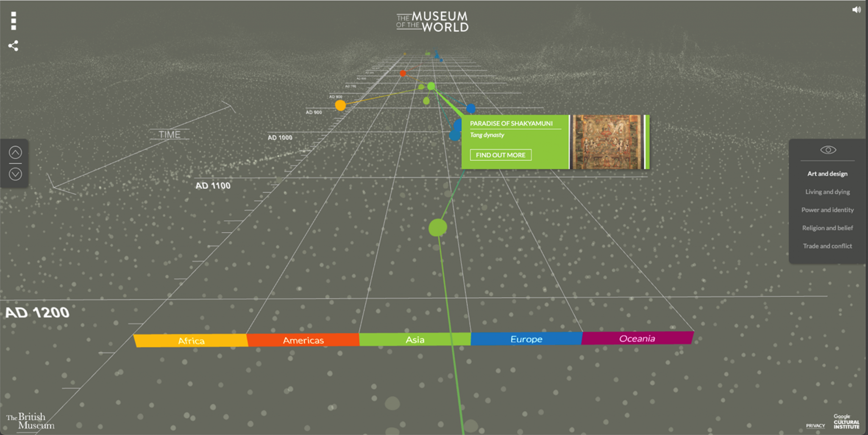Click the FIND OUT MORE button
868x435 pixels.
[501, 155]
